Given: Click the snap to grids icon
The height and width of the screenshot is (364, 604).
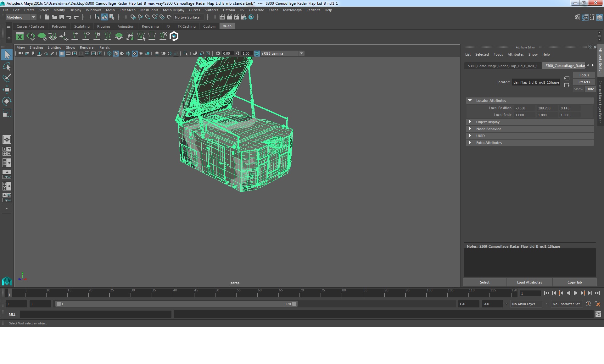Looking at the screenshot, I should [x=133, y=17].
